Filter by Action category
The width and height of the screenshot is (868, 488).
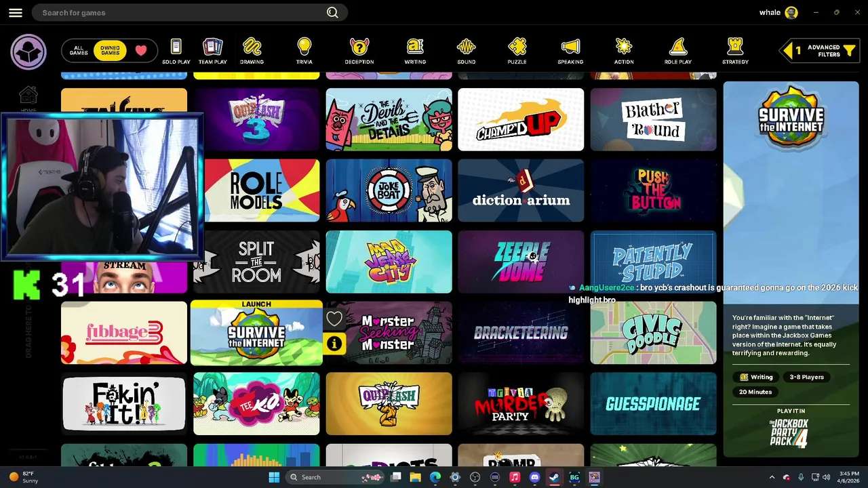click(624, 52)
